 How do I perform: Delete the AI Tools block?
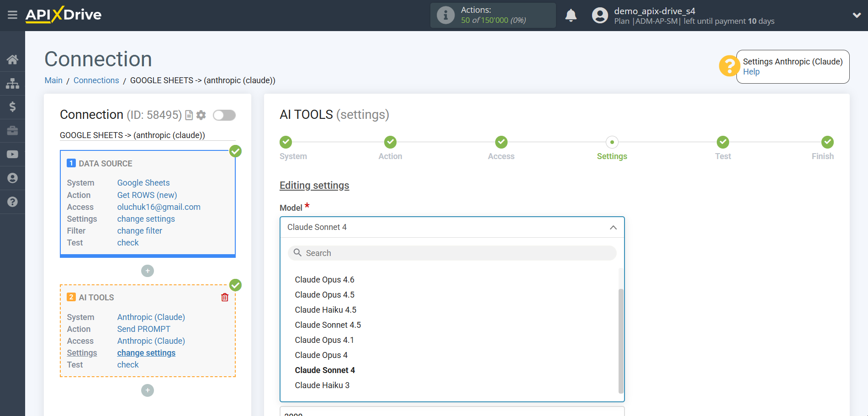225,298
